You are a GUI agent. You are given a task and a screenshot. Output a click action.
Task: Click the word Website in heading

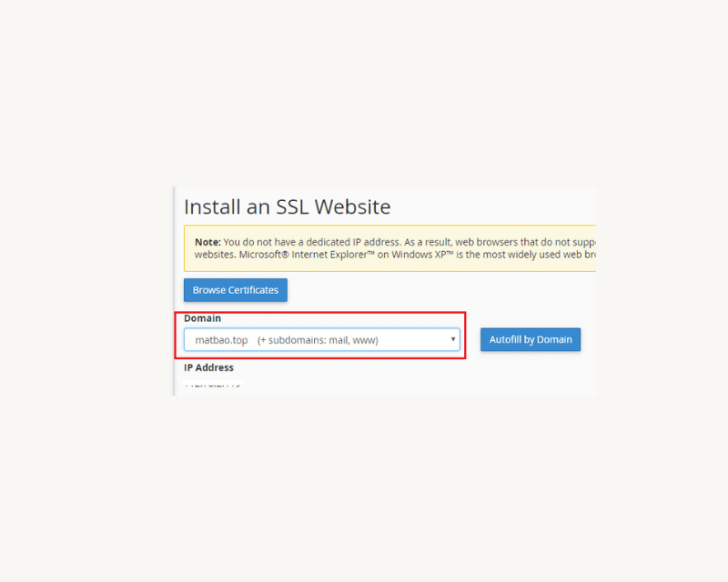pyautogui.click(x=352, y=207)
